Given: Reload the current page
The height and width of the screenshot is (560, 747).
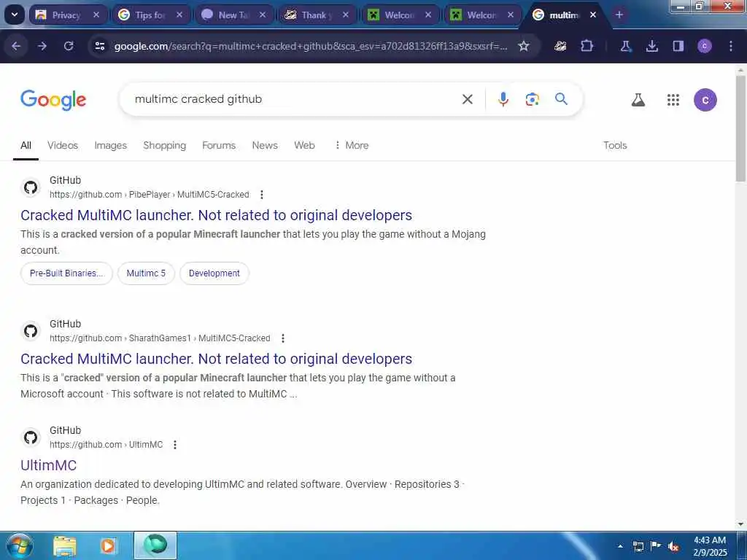Looking at the screenshot, I should pos(69,46).
